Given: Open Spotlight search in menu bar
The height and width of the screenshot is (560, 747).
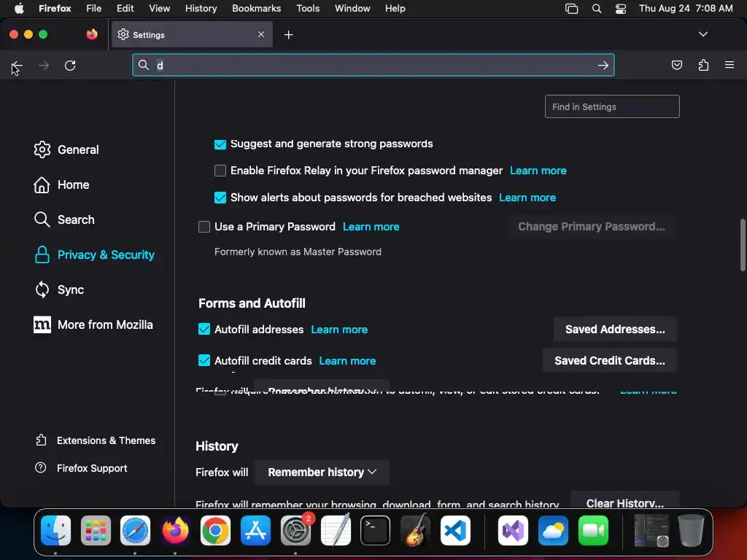Looking at the screenshot, I should coord(597,9).
